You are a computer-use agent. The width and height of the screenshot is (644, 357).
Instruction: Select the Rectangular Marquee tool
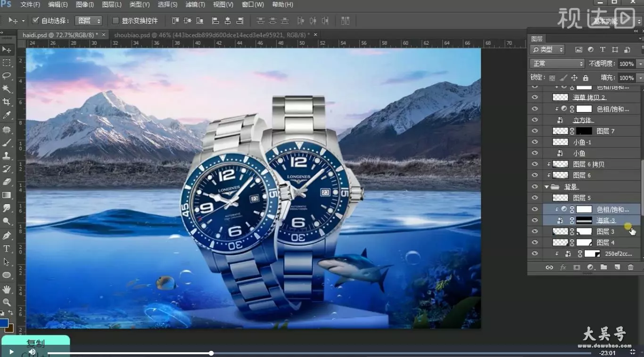[7, 63]
